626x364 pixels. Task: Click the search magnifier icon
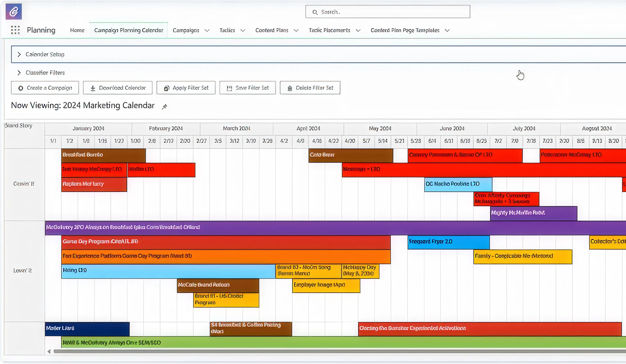[315, 12]
